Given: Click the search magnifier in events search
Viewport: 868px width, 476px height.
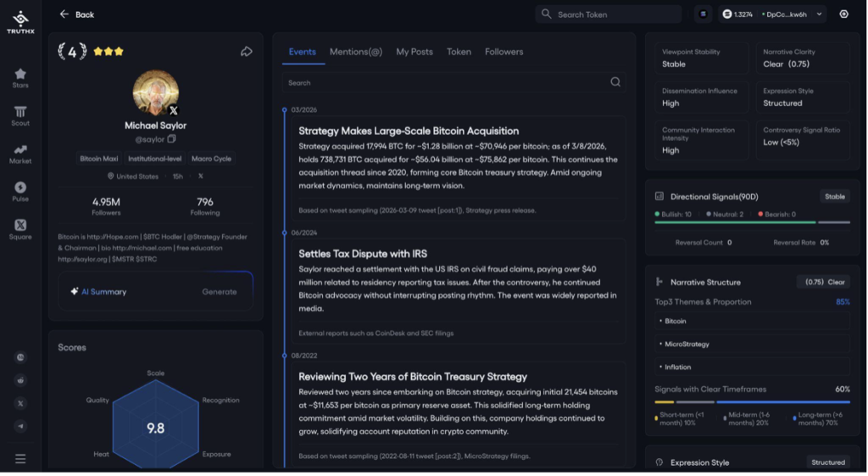Looking at the screenshot, I should pos(615,82).
